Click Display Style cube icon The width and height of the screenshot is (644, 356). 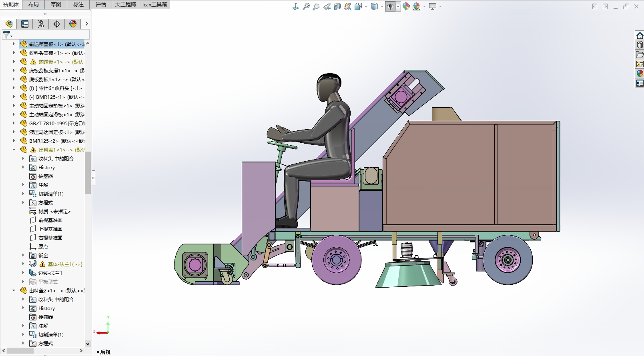(x=374, y=6)
